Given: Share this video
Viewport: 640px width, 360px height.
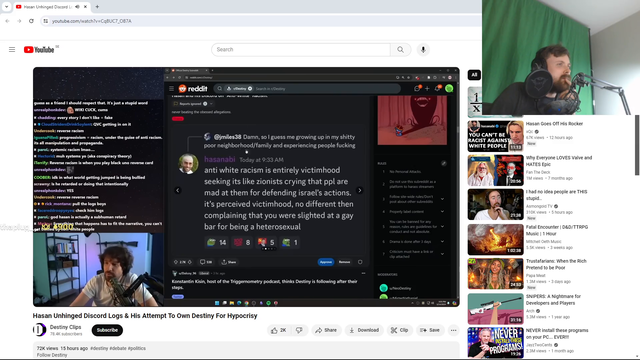Looking at the screenshot, I should (326, 330).
